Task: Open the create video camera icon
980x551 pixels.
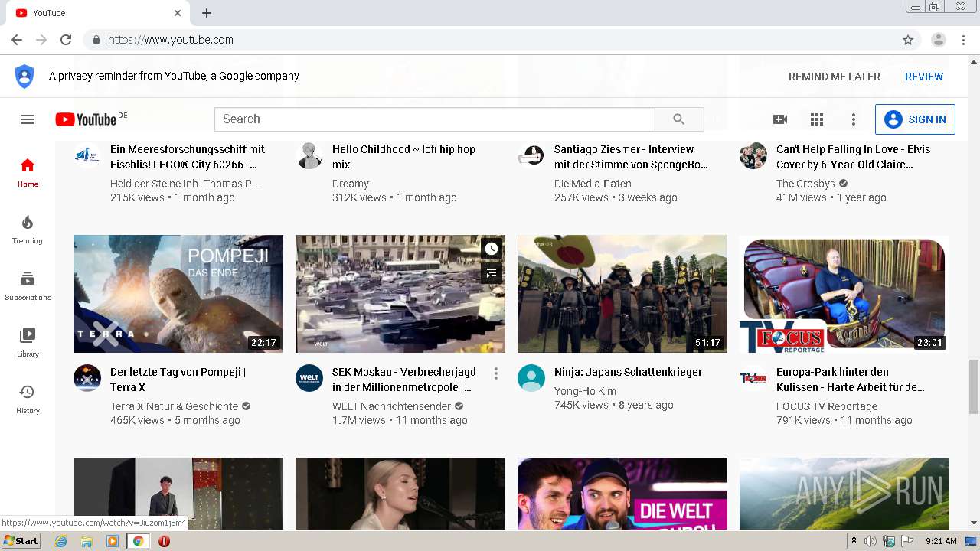Action: pos(780,119)
